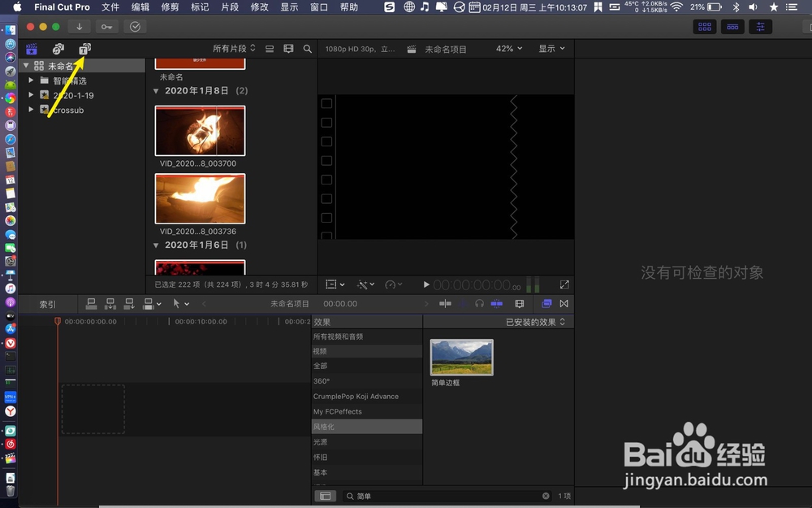This screenshot has height=508, width=812.
Task: Click the Import Media arrow button
Action: (80, 27)
